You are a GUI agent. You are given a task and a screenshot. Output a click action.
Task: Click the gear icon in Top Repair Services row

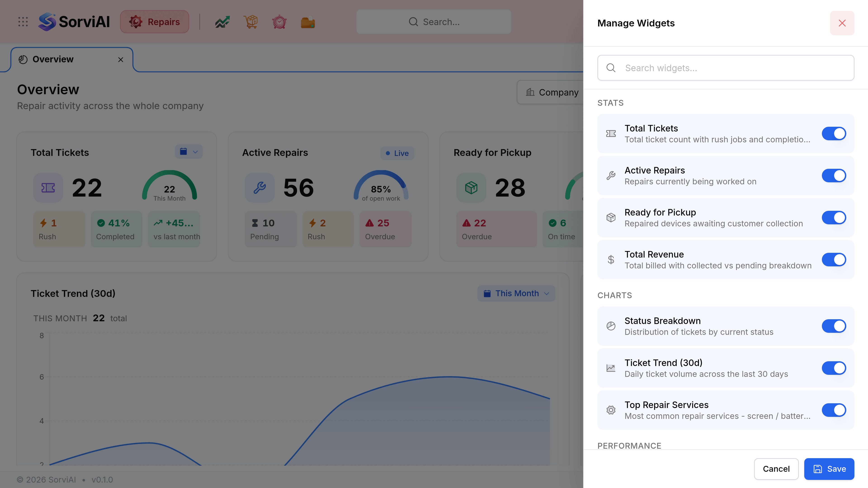click(611, 410)
